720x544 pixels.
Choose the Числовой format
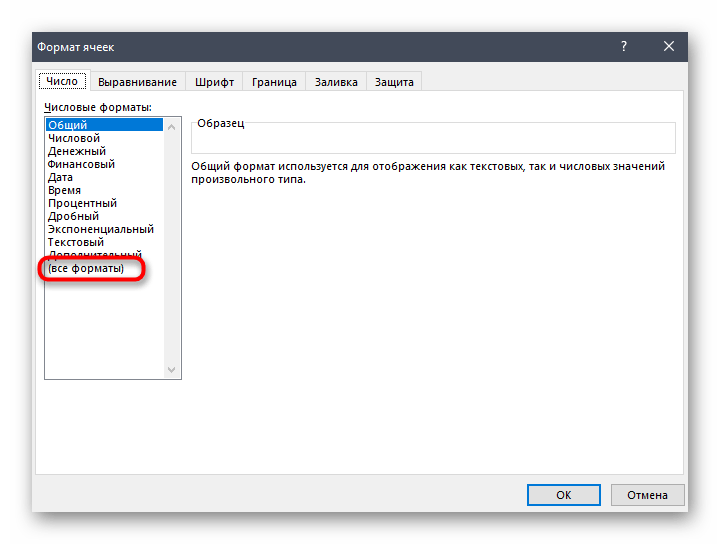click(x=104, y=138)
